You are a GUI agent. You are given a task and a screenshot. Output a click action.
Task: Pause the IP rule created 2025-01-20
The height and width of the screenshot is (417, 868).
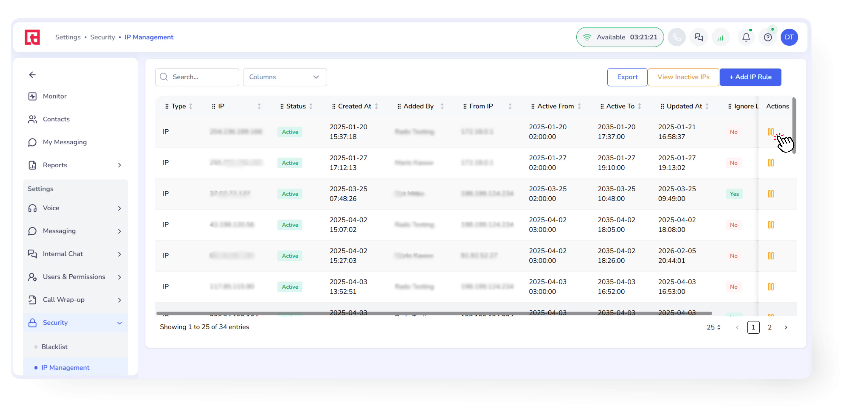771,132
